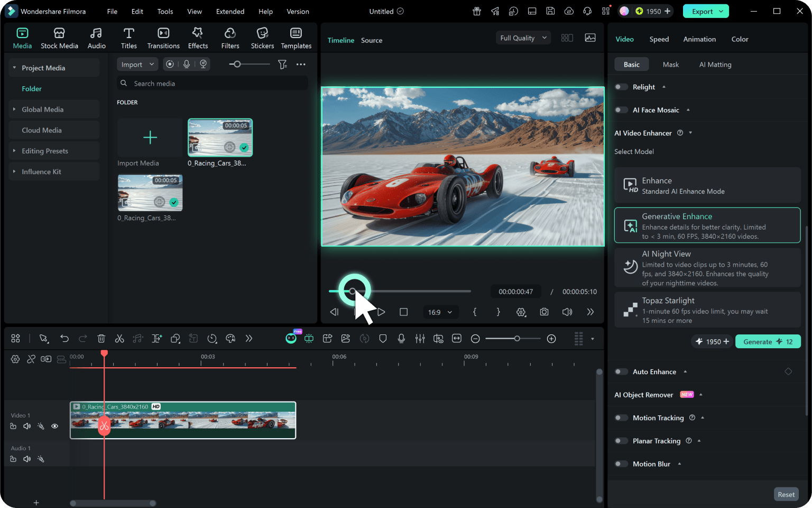Click the undo arrow in timeline toolbar

coord(64,339)
